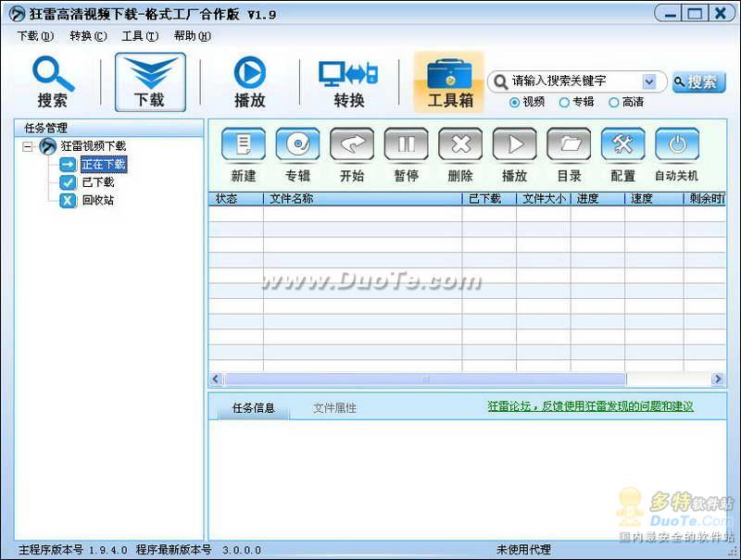This screenshot has width=741, height=560.
Task: Open the 目录 folder icon
Action: click(x=569, y=144)
